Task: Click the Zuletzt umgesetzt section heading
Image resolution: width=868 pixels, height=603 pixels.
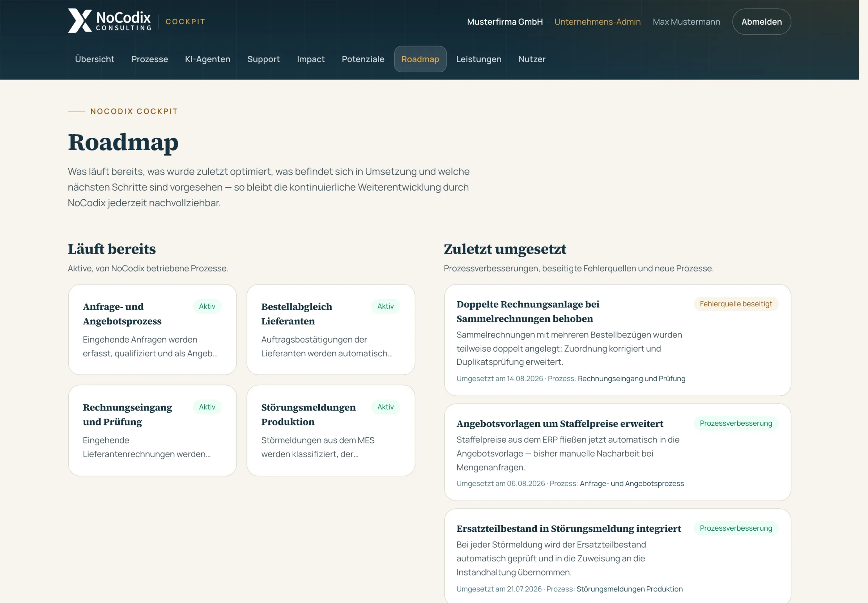Action: [505, 249]
